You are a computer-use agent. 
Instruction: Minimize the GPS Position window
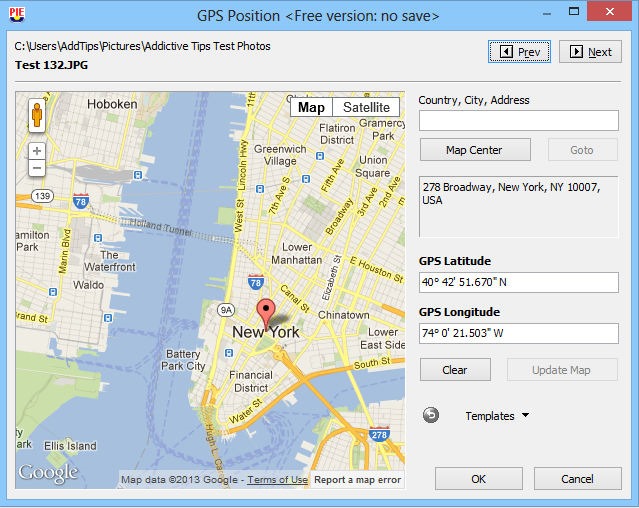(547, 13)
